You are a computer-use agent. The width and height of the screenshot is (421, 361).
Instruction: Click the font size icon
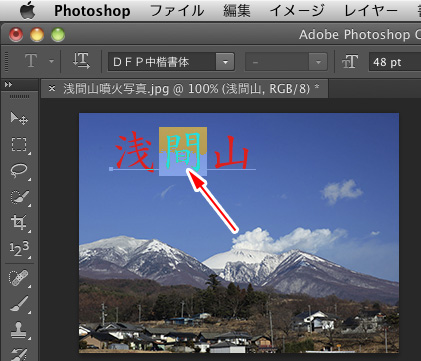click(x=350, y=62)
